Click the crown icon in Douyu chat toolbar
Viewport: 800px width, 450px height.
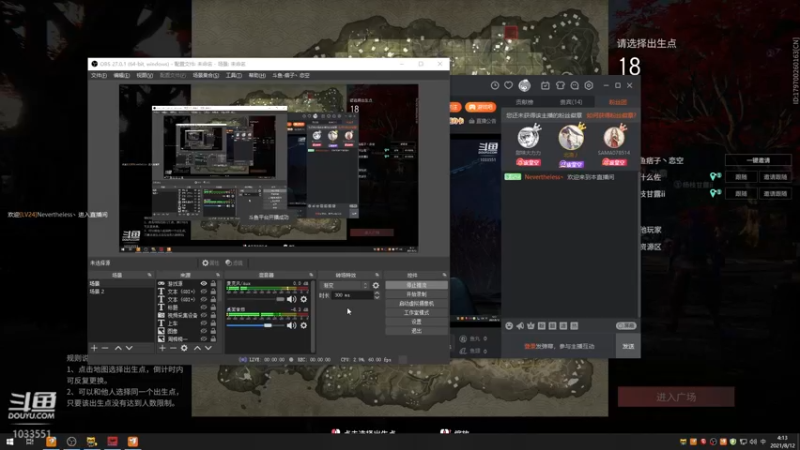(x=531, y=326)
